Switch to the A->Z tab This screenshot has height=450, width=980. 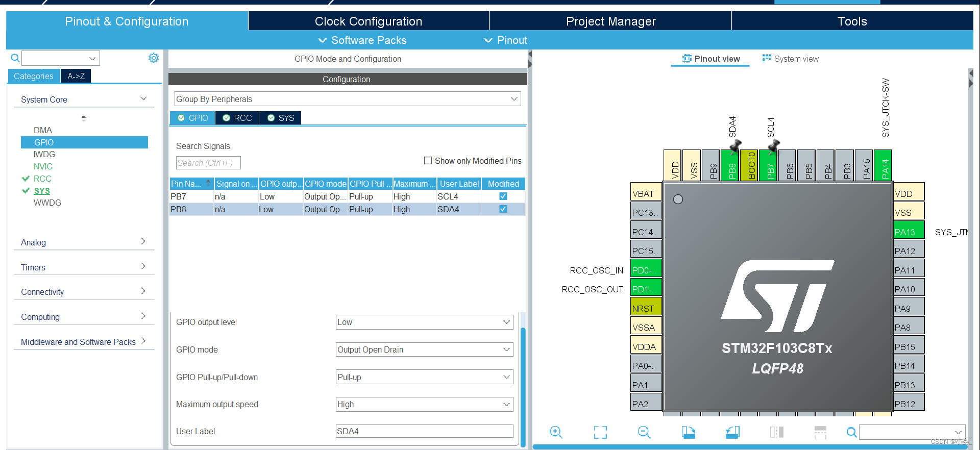tap(76, 76)
